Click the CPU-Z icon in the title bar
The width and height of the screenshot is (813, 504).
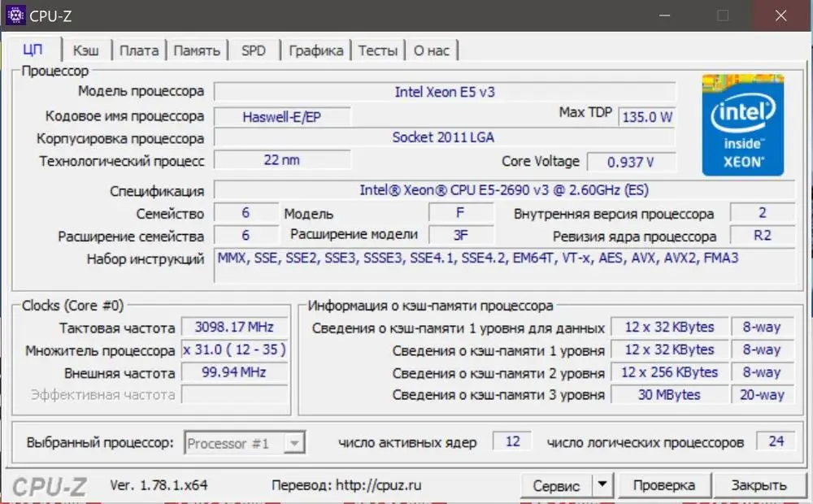[15, 15]
